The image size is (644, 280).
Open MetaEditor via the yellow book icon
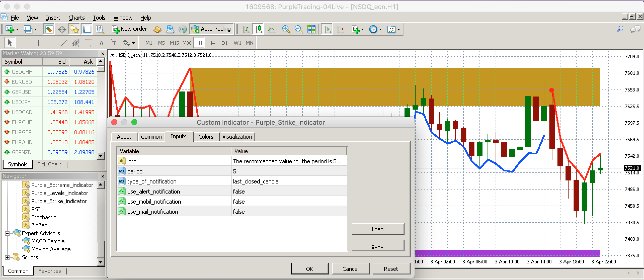pyautogui.click(x=157, y=29)
